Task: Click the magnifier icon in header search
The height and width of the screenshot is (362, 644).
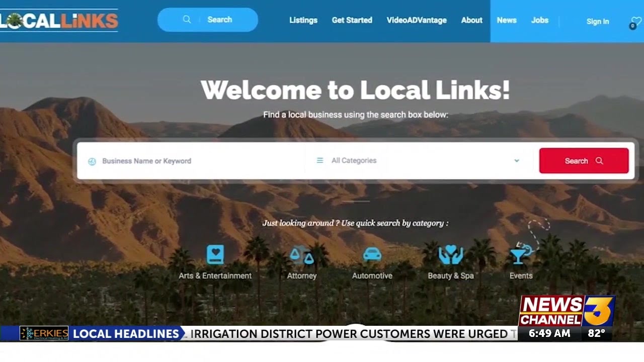Action: click(187, 20)
